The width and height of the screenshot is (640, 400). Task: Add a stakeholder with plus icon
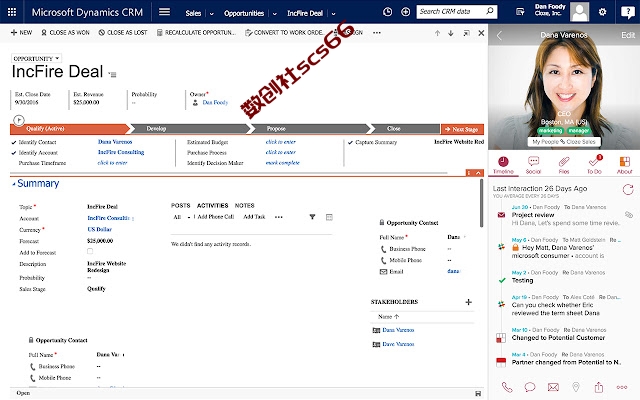point(469,302)
